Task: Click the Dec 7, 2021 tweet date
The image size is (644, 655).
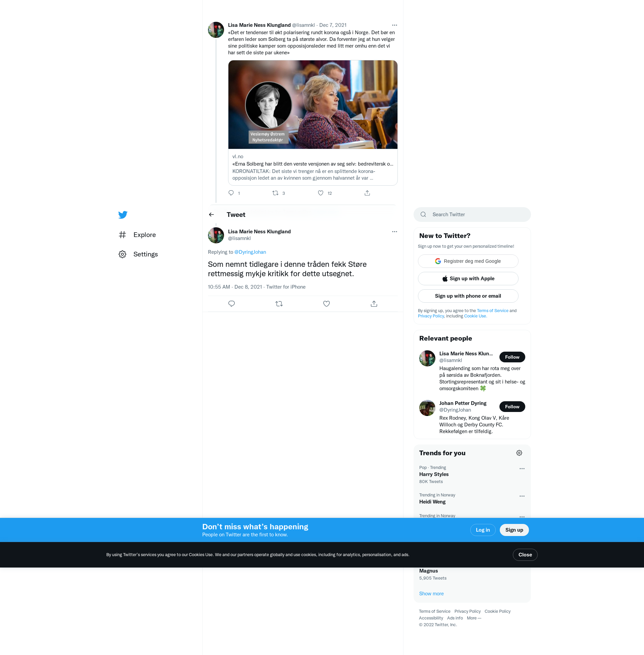Action: [333, 25]
